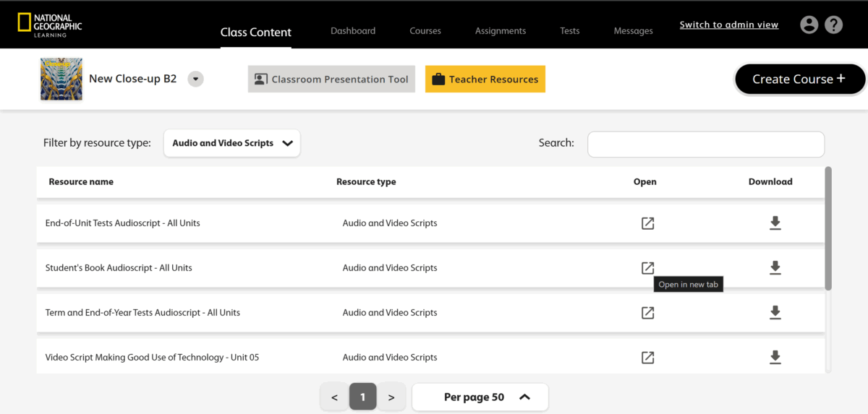Download Term and End-of-Year Tests Audioscript

click(775, 313)
